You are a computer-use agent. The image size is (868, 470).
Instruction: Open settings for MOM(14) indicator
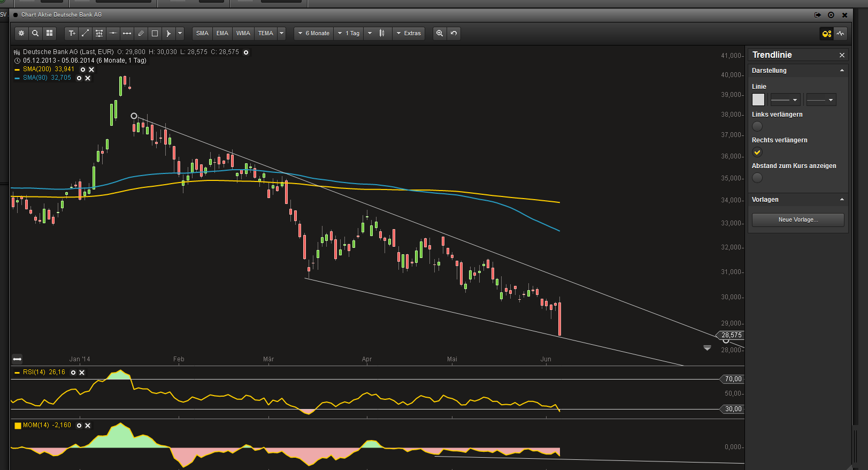point(79,426)
